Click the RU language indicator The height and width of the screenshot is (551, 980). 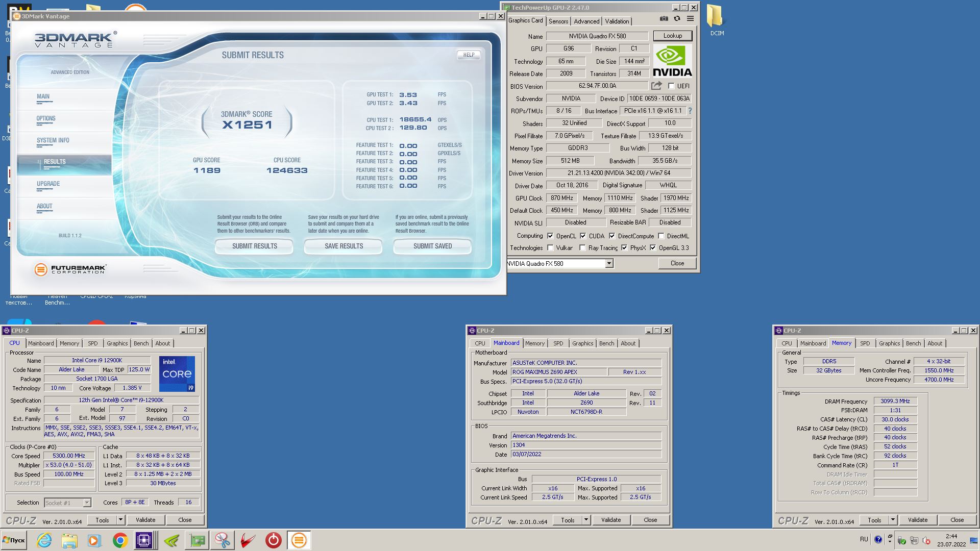[864, 539]
